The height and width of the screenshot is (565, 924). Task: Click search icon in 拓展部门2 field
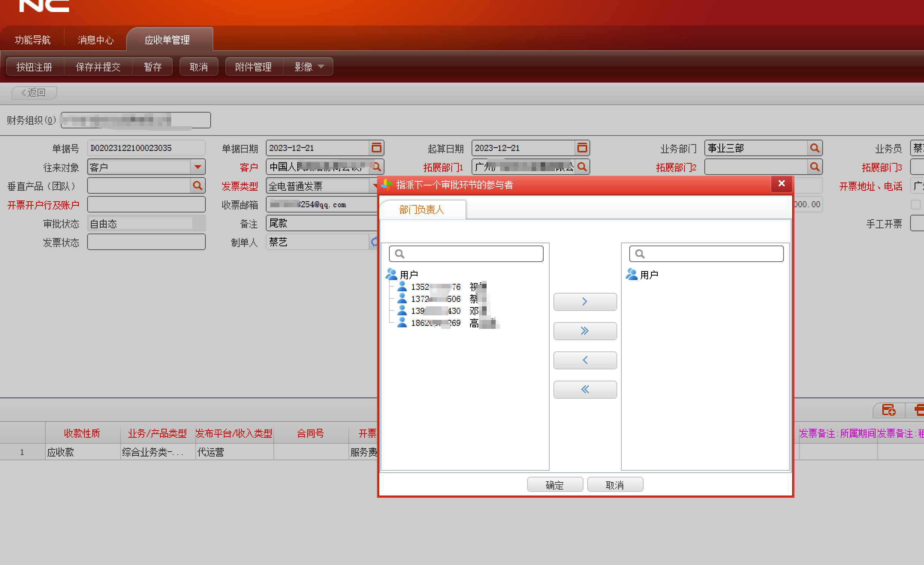point(814,167)
